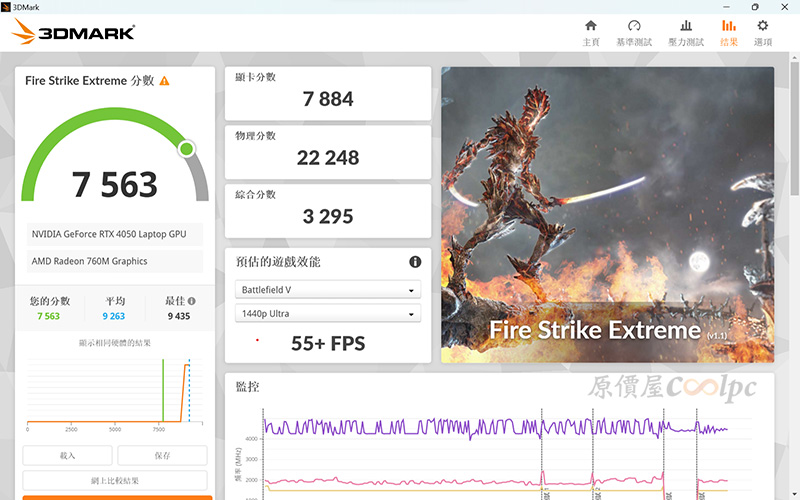
Task: Click the info icon next to 最佳
Action: point(191,301)
